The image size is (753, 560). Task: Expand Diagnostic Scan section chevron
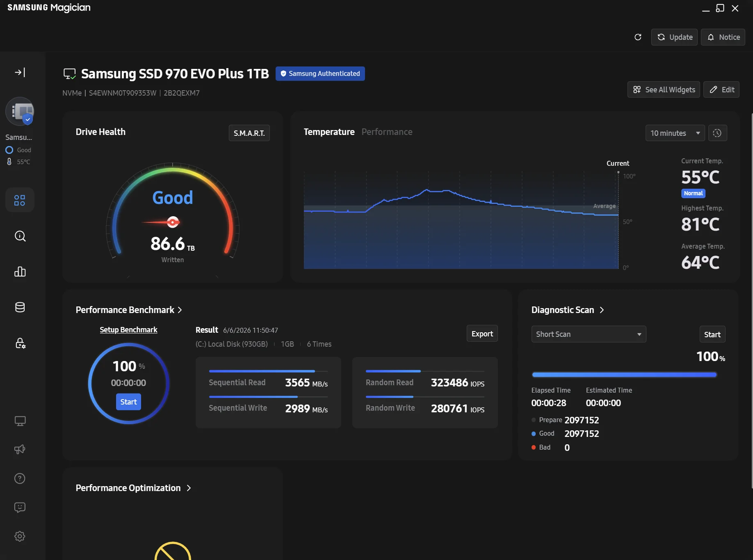point(602,310)
